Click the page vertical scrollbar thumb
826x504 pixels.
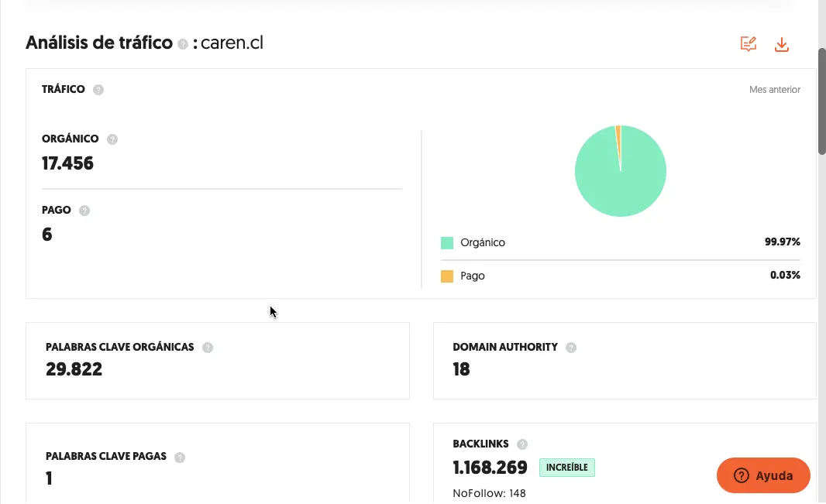(822, 101)
